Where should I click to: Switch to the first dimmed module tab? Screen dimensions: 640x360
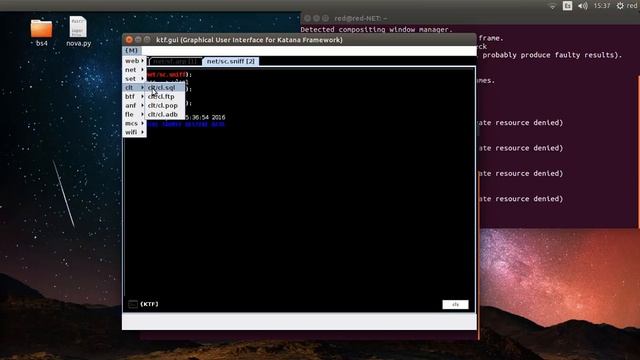[175, 61]
